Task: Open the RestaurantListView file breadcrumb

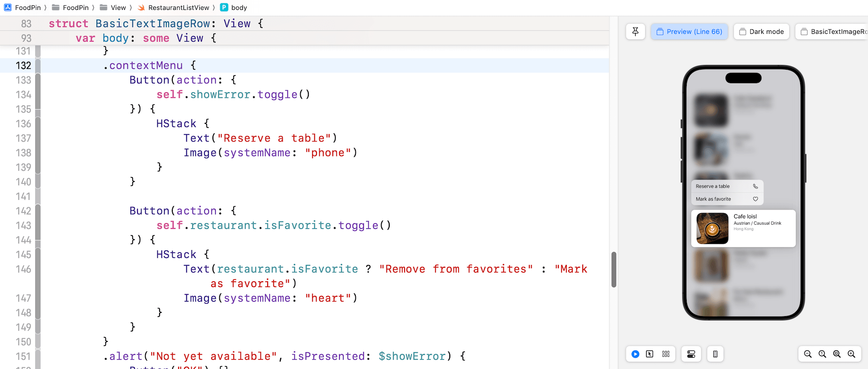Action: point(174,8)
